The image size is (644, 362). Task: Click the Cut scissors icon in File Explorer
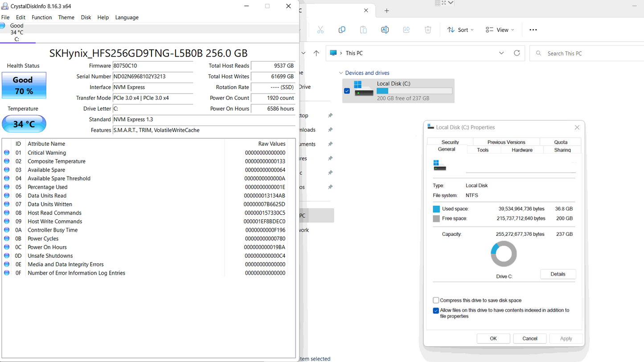[x=320, y=30]
